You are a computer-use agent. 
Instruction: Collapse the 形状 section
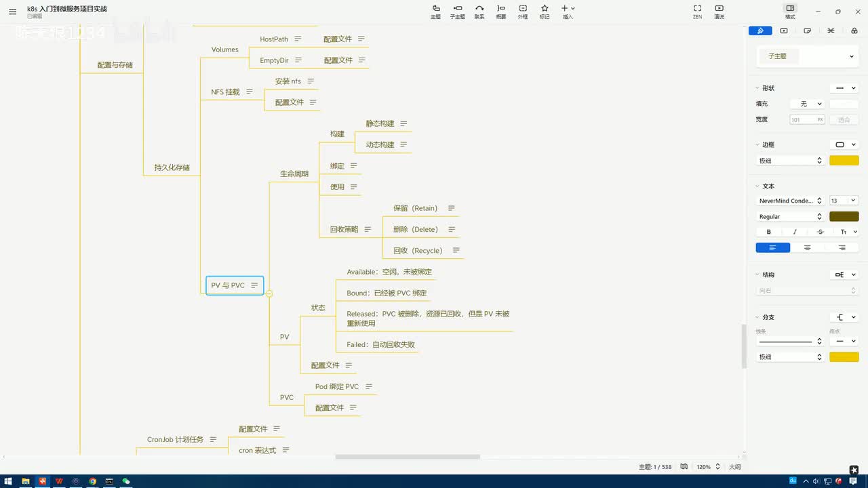pyautogui.click(x=757, y=88)
